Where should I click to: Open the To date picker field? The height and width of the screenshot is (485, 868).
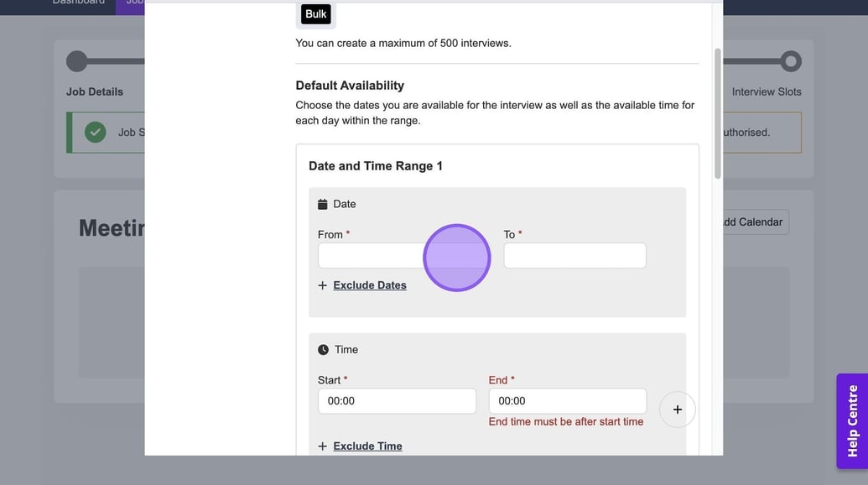[574, 256]
